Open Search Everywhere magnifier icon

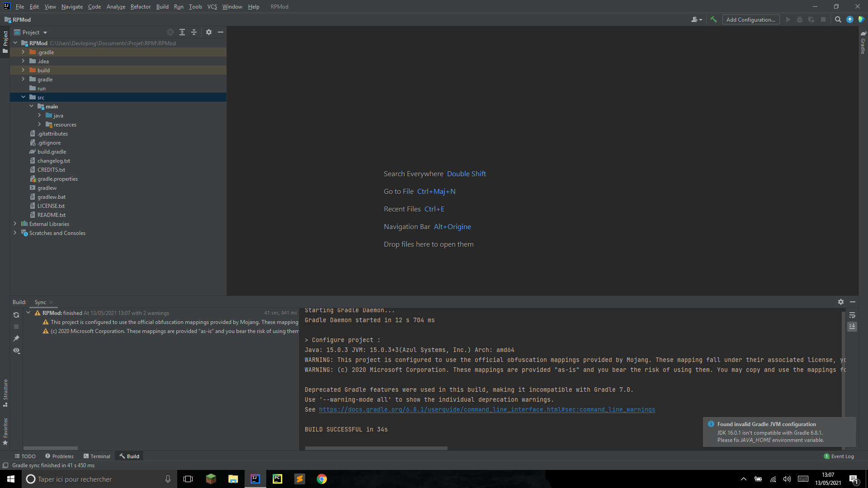838,19
